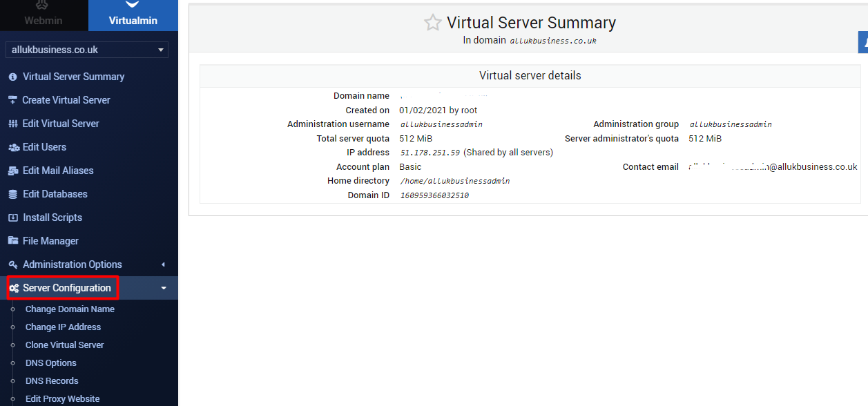The height and width of the screenshot is (406, 868).
Task: Open Clone Virtual Server
Action: (x=65, y=345)
